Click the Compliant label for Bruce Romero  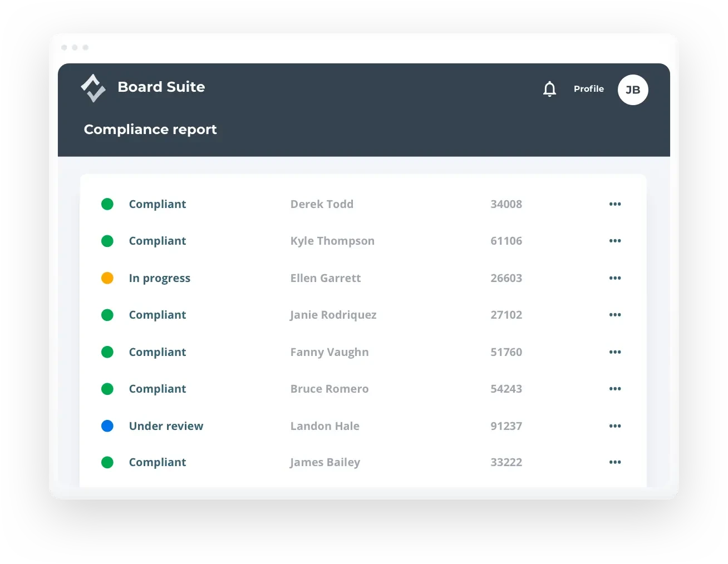coord(158,389)
